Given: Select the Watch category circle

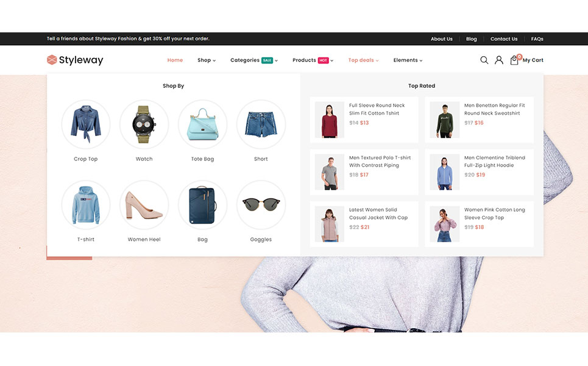Looking at the screenshot, I should (x=144, y=124).
